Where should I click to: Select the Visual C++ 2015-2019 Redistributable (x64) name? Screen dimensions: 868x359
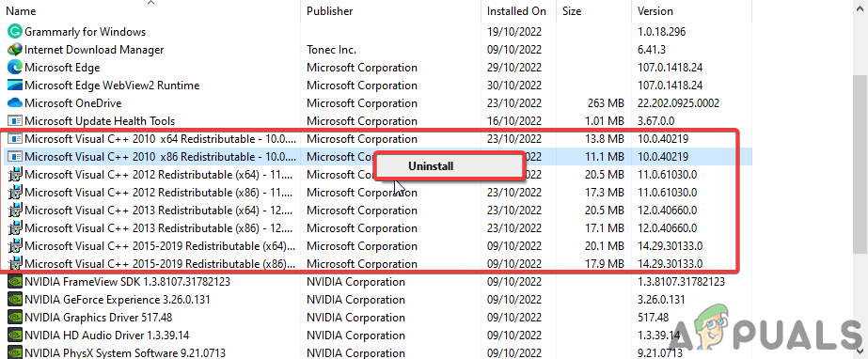pyautogui.click(x=160, y=245)
